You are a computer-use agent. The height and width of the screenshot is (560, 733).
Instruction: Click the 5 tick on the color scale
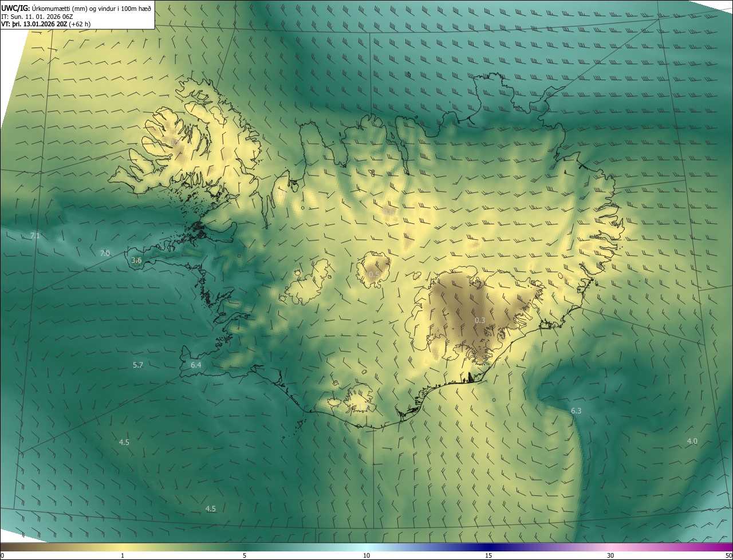click(x=245, y=556)
